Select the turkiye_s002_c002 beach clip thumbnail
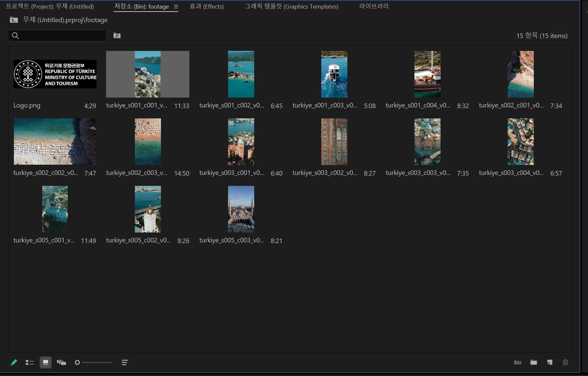 [x=55, y=142]
